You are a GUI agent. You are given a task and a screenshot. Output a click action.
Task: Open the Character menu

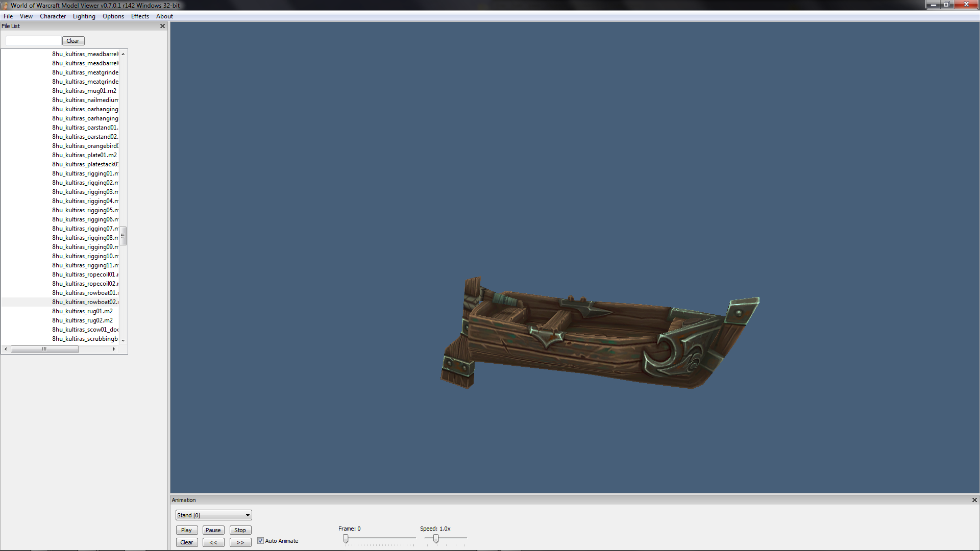click(53, 16)
